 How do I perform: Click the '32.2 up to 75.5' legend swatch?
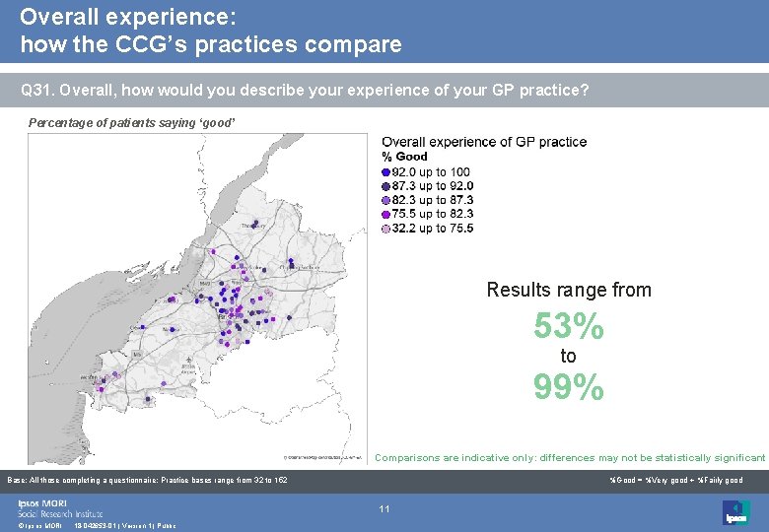[x=385, y=229]
